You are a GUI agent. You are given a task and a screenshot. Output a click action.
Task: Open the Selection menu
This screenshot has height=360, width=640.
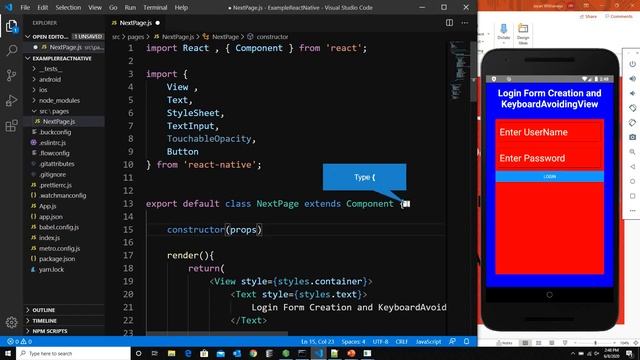point(68,7)
